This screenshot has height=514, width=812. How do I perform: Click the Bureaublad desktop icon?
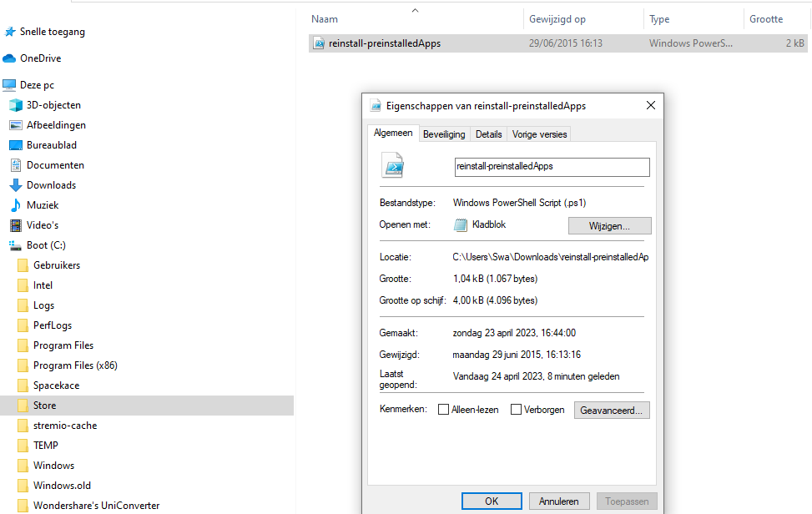tap(16, 145)
